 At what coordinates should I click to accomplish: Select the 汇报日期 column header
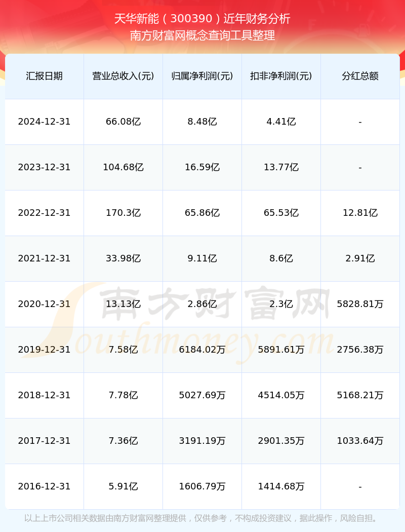(44, 76)
